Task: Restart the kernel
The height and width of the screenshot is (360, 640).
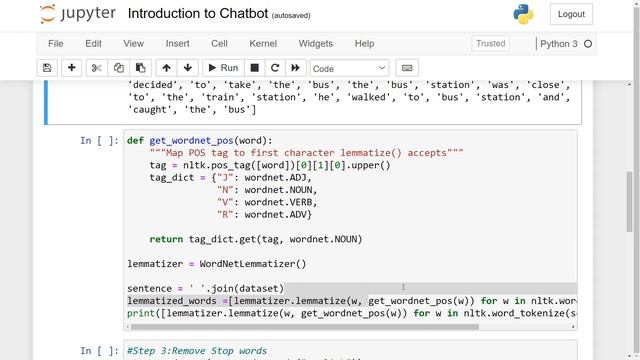Action: (x=275, y=68)
